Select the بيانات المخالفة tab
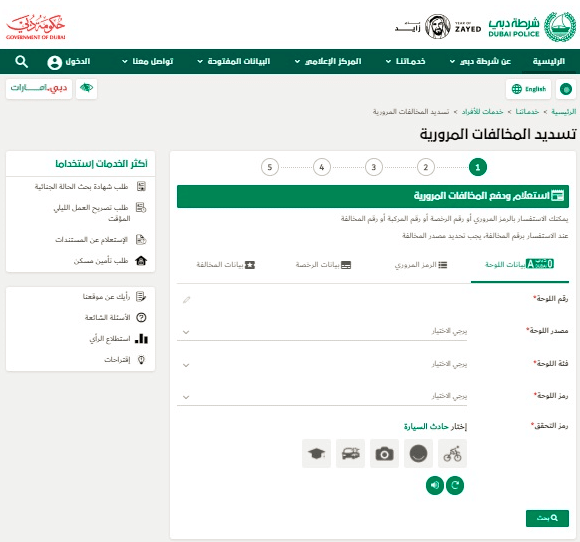 [x=226, y=265]
